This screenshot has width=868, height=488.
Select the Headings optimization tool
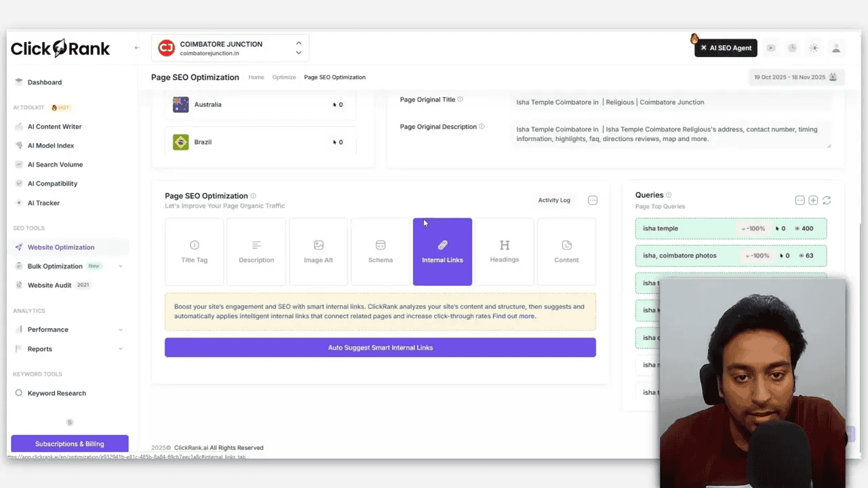(x=505, y=251)
